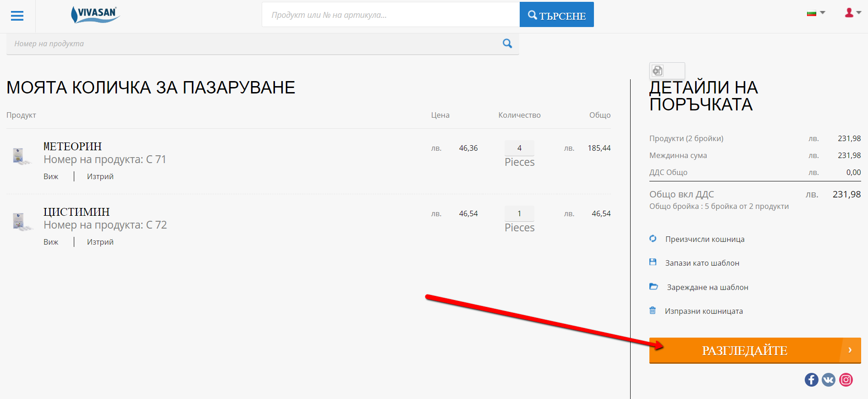Edit the МЕТЕОРИН quantity field showing 4
Screen dimensions: 868x399
coord(519,148)
